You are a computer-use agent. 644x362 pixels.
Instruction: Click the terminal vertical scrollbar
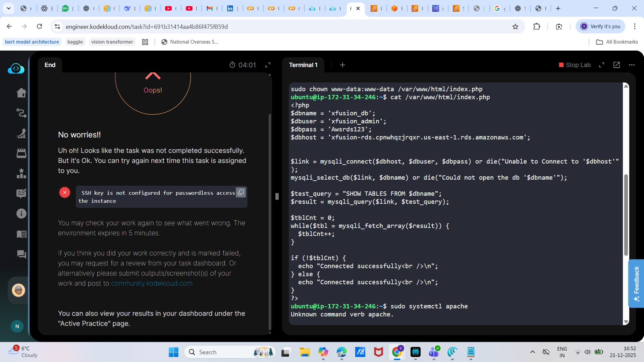[626, 215]
